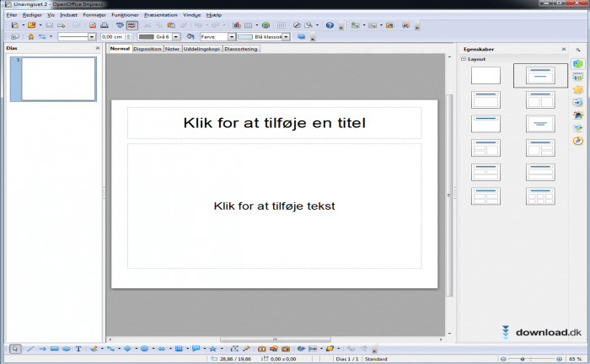The width and height of the screenshot is (590, 364).
Task: Select the blank slide layout
Action: coord(485,76)
